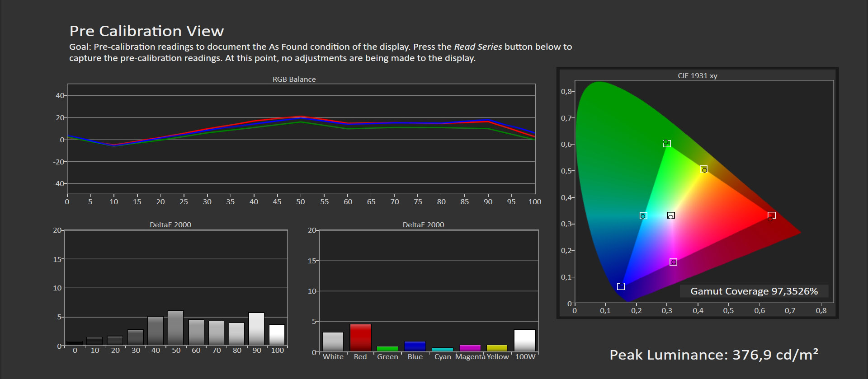868x379 pixels.
Task: Select the Magenta bar in color DeltaE chart
Action: point(470,348)
